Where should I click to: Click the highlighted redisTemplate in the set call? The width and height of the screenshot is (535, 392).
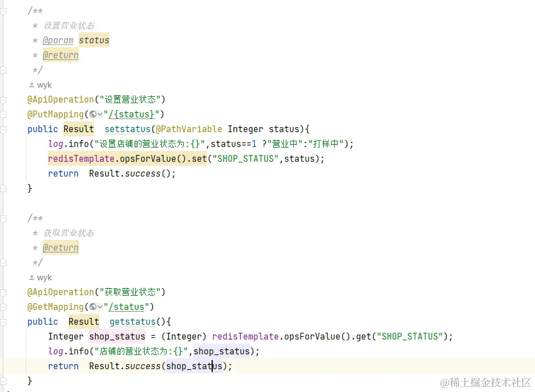81,159
